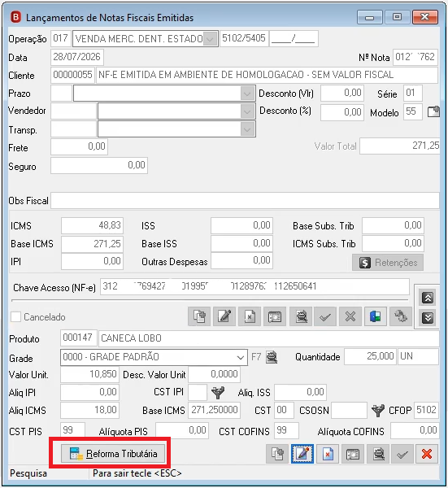
Task: Click the note icon next to Modelo field
Action: [x=433, y=111]
